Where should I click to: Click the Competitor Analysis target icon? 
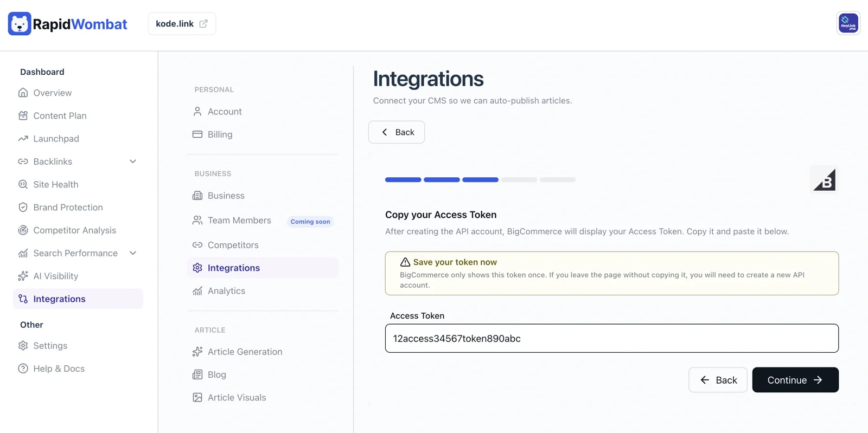click(23, 230)
